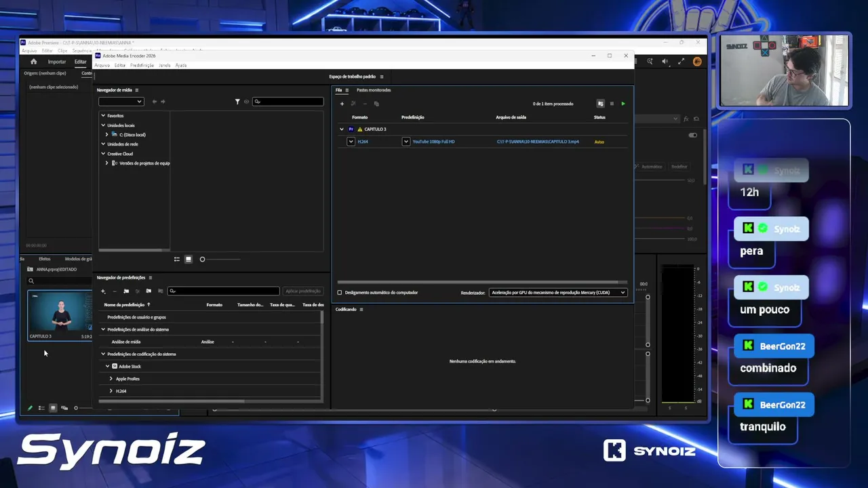Collapse the Unidades de rede section
Image resolution: width=868 pixels, height=488 pixels.
[x=103, y=144]
